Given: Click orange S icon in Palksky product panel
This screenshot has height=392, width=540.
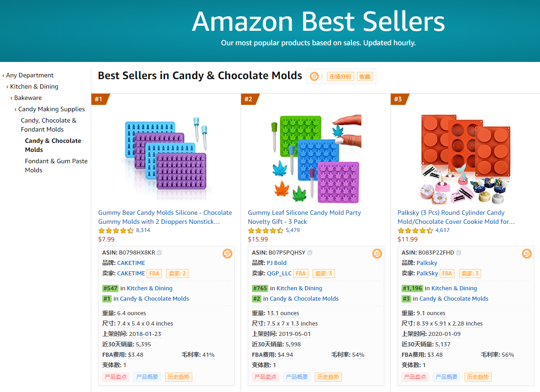Looking at the screenshot, I should pyautogui.click(x=526, y=254).
